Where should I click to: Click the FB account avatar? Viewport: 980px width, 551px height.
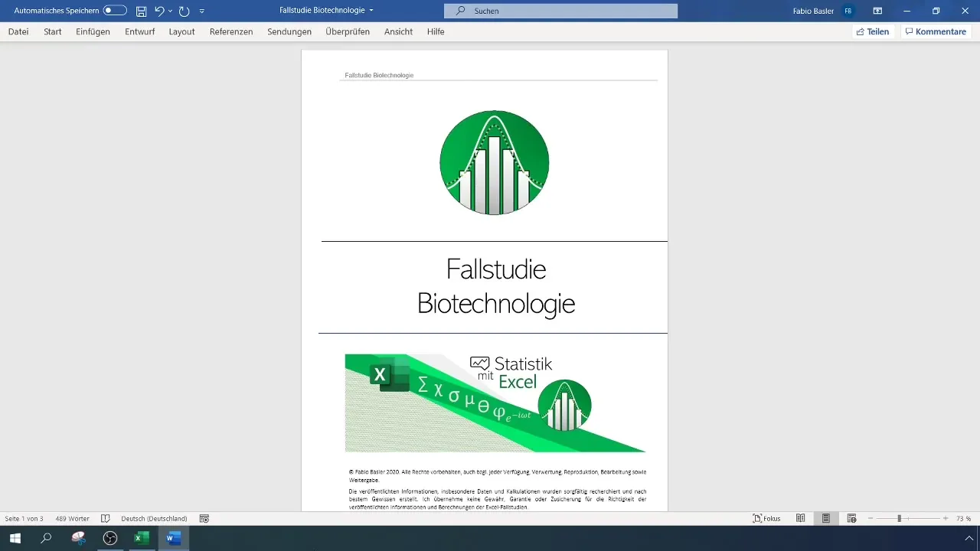[x=848, y=11]
